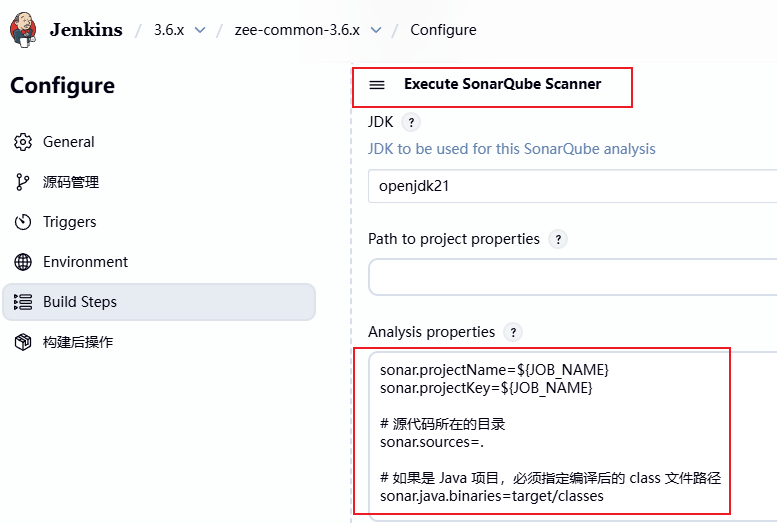Click the General gear icon in sidebar
The width and height of the screenshot is (777, 523).
(x=23, y=142)
